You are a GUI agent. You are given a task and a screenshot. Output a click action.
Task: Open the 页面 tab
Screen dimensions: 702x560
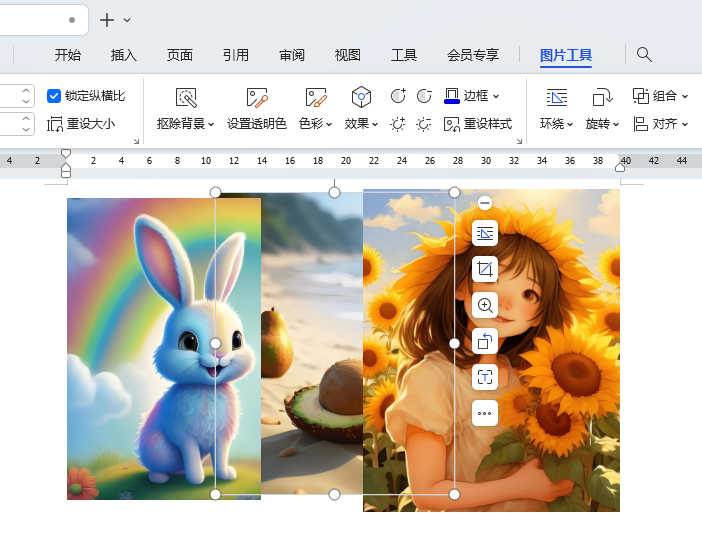coord(180,55)
